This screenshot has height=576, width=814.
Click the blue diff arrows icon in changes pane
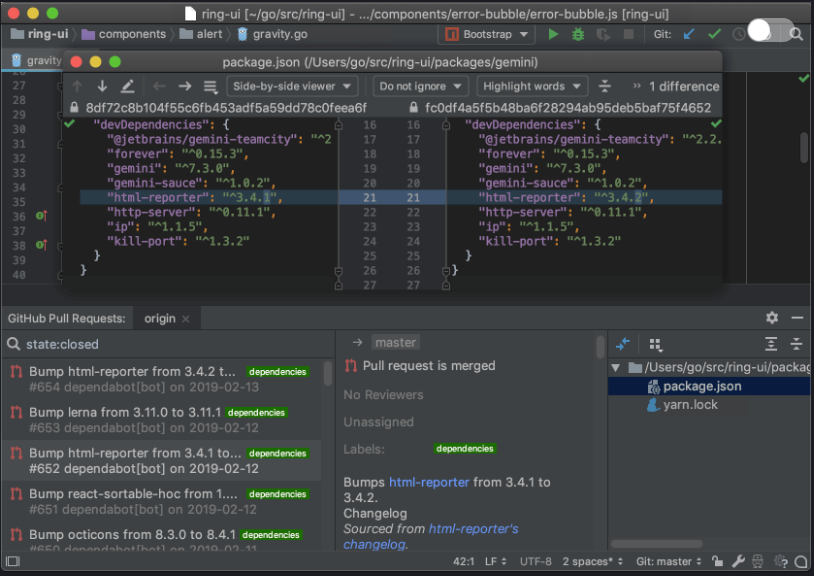622,344
